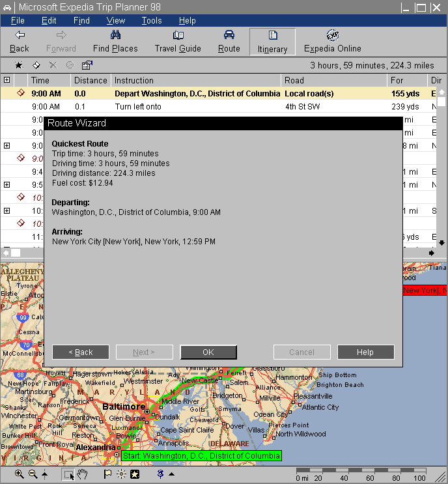Click the Zoom Out magnifier icon

pos(33,474)
